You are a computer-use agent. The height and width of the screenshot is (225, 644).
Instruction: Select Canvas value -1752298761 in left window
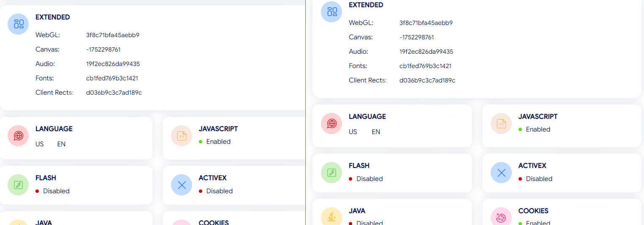click(x=103, y=49)
